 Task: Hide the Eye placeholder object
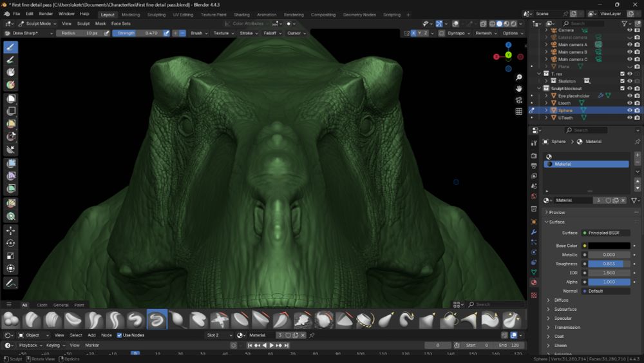click(630, 95)
